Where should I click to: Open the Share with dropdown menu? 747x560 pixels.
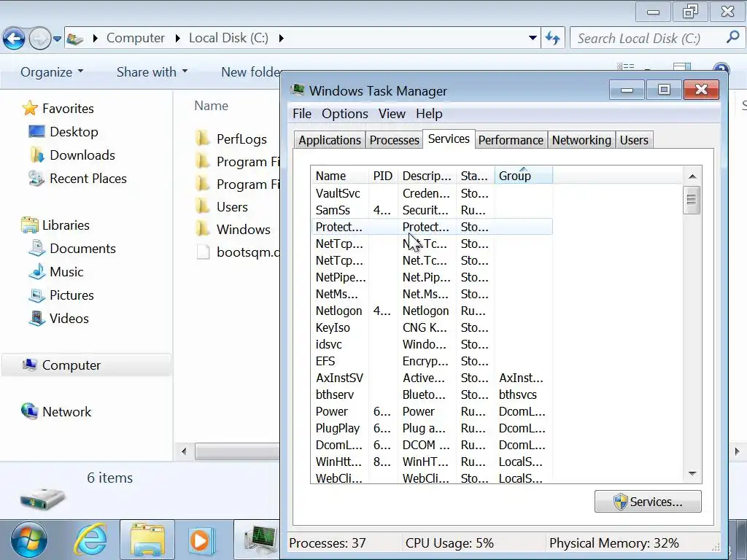click(152, 72)
